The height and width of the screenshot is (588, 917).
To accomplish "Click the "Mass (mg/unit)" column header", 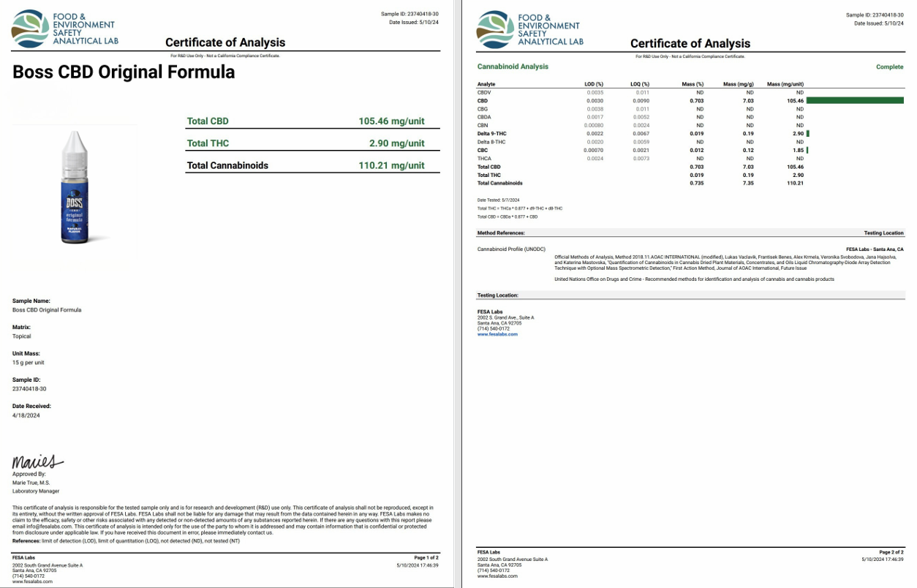I will click(x=785, y=84).
